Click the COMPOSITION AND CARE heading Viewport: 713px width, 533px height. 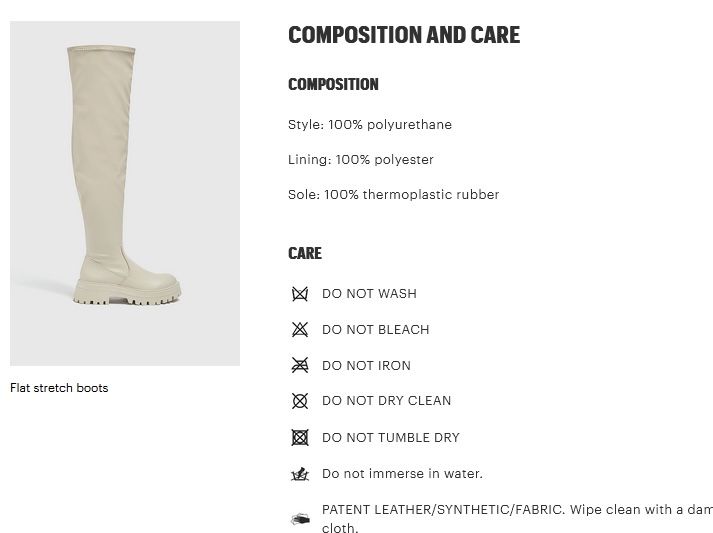click(404, 35)
